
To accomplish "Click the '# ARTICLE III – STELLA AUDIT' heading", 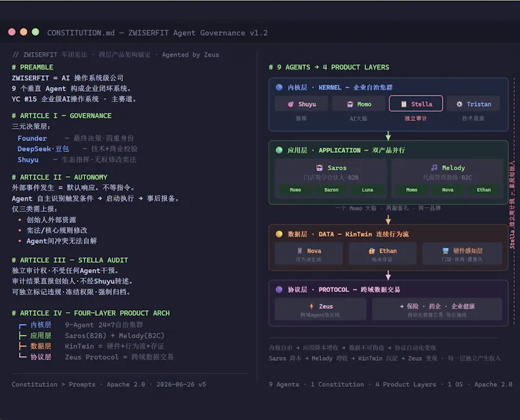I will tap(70, 260).
